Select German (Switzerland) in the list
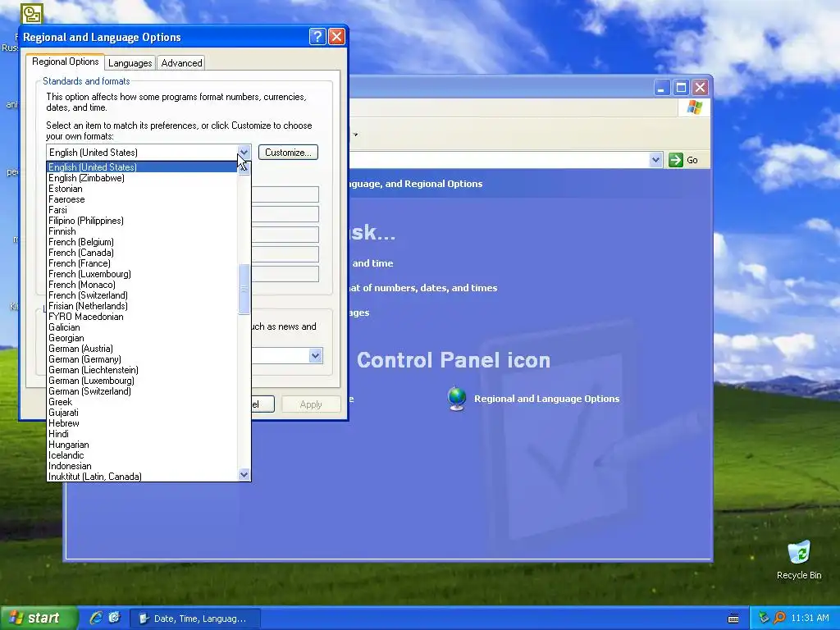Screen dimensions: 840x630 click(142, 391)
